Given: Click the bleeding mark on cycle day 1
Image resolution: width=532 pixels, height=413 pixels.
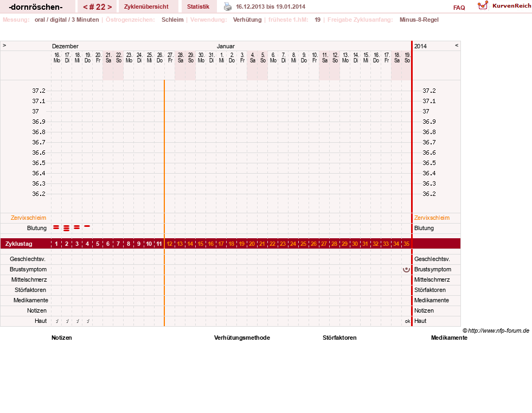Looking at the screenshot, I should 56,227.
